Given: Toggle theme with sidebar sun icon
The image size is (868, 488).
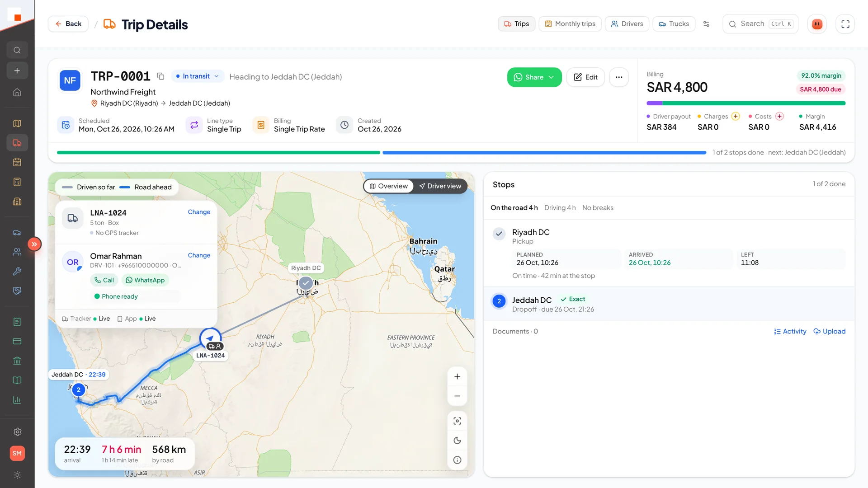Looking at the screenshot, I should (17, 475).
